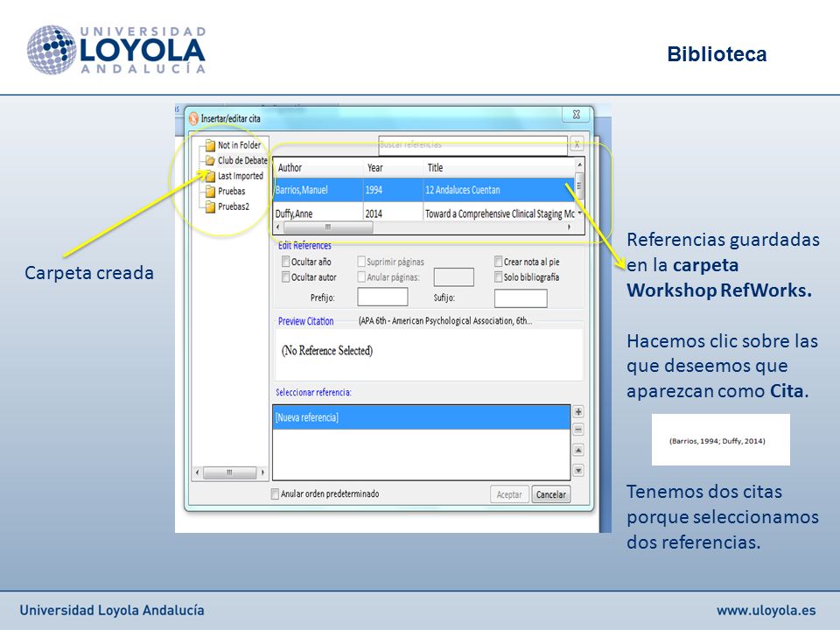Image resolution: width=840 pixels, height=630 pixels.
Task: Select the [Nueva referencia] entry
Action: (421, 417)
